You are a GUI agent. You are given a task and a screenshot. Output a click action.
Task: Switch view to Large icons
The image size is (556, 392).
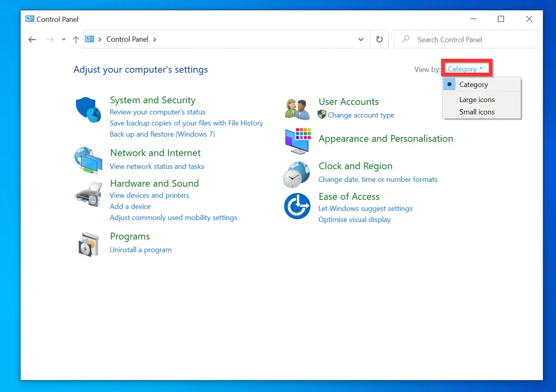click(477, 99)
